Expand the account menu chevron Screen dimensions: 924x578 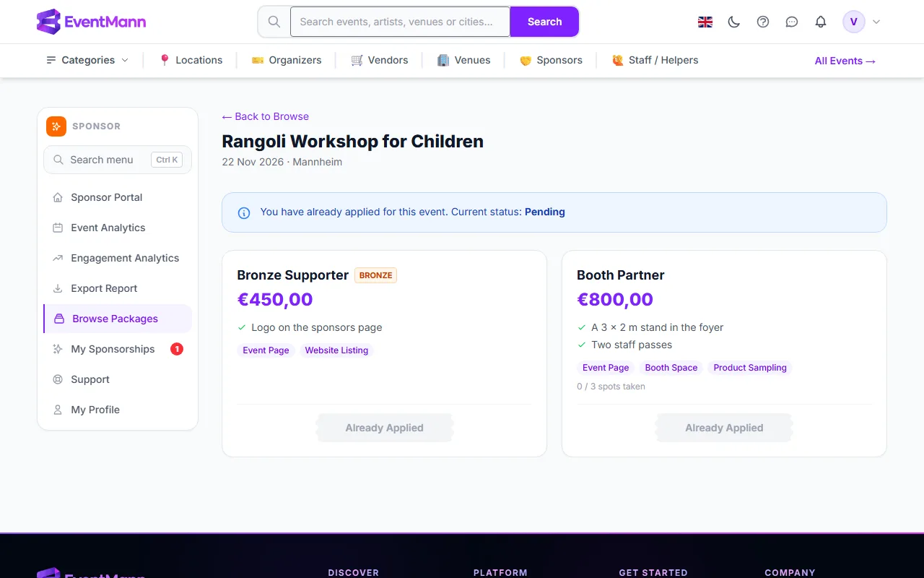(876, 22)
